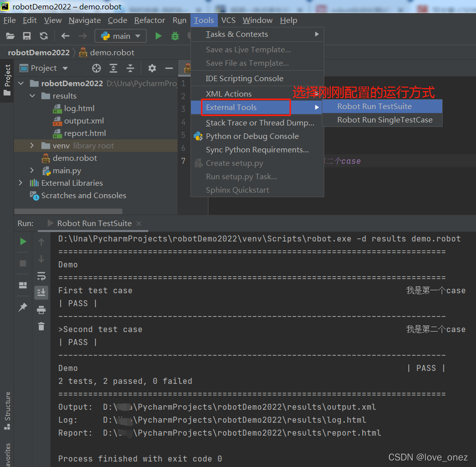
Task: Toggle soft-wrap in the run console
Action: (41, 276)
